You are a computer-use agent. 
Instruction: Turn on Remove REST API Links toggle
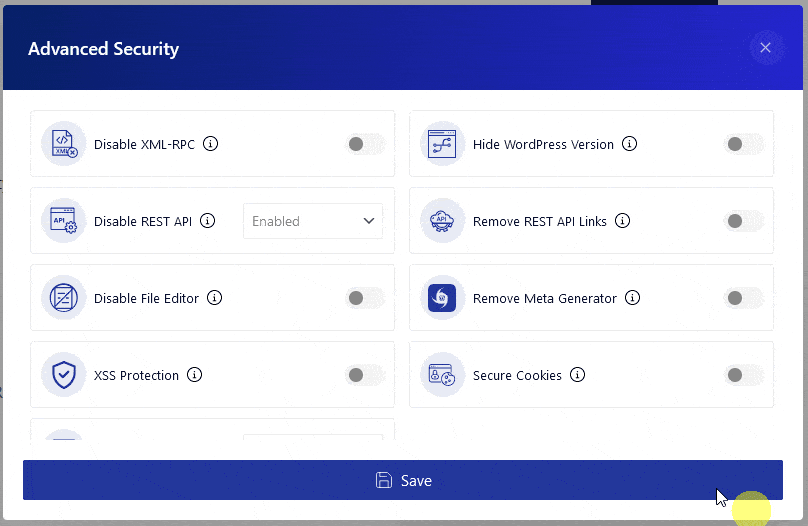click(x=744, y=221)
